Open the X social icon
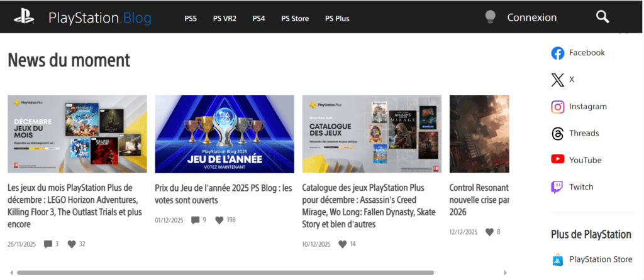 557,80
